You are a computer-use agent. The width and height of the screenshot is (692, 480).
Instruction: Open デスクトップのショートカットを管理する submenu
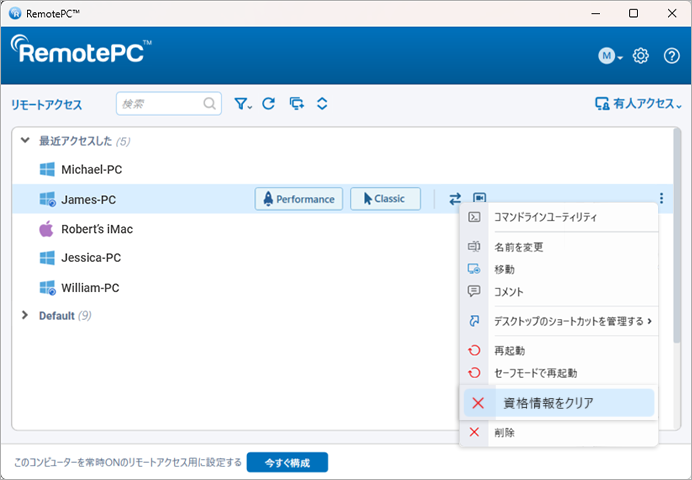559,321
